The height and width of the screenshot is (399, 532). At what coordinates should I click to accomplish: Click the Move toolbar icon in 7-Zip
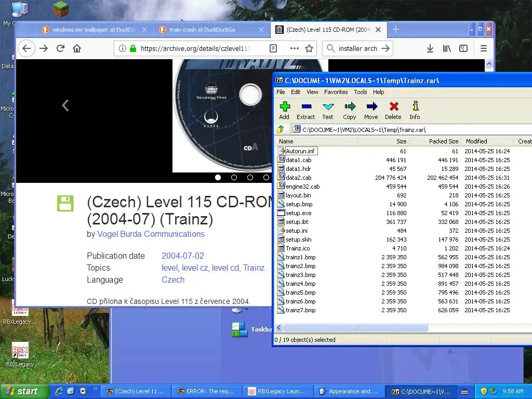(x=371, y=111)
